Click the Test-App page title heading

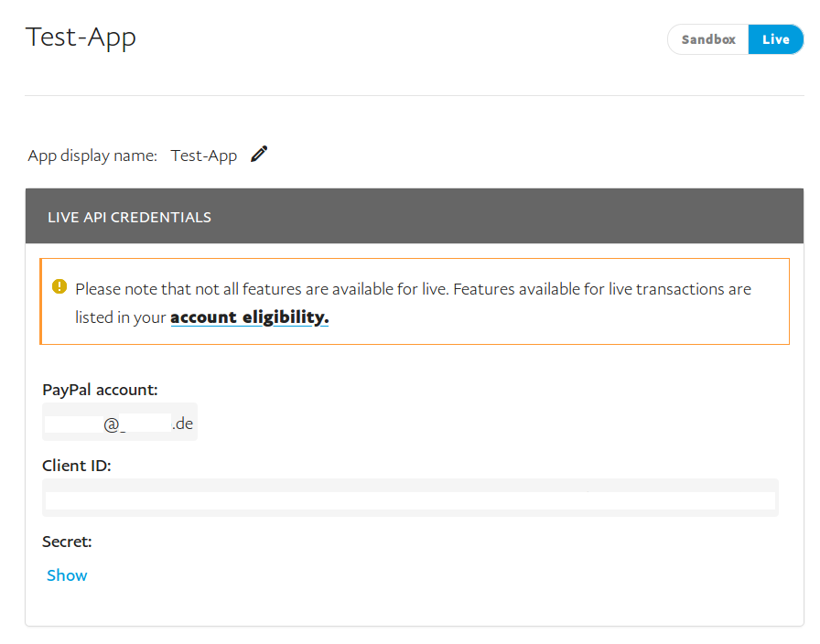pos(81,38)
